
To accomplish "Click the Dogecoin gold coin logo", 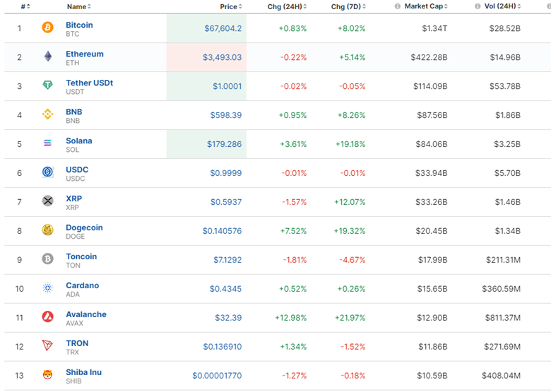I will click(x=47, y=230).
